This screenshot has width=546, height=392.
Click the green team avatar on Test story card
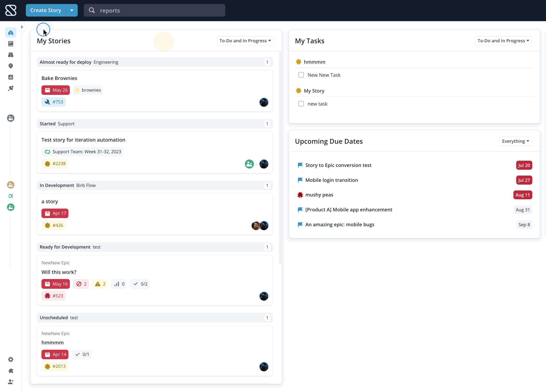[x=249, y=164]
